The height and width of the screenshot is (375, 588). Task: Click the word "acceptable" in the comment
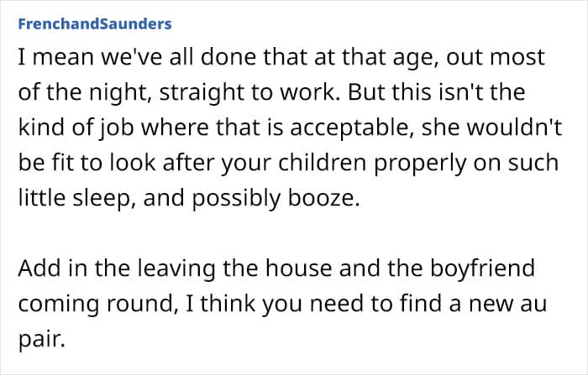click(349, 128)
